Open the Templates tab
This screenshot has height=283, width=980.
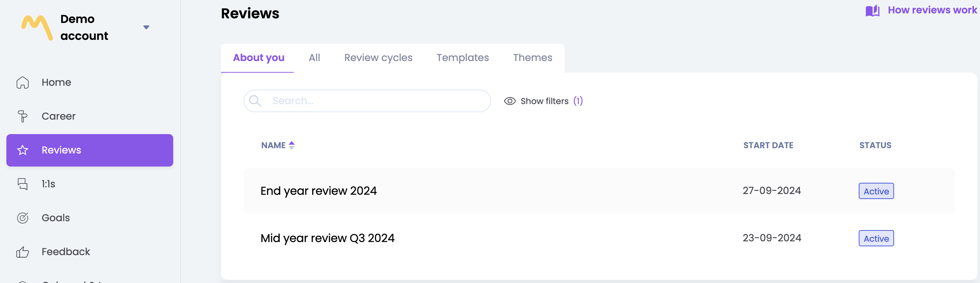pyautogui.click(x=462, y=58)
